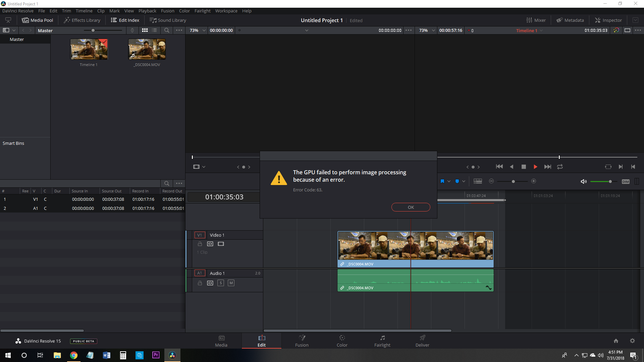Play the timeline forward
644x362 pixels.
(x=535, y=167)
